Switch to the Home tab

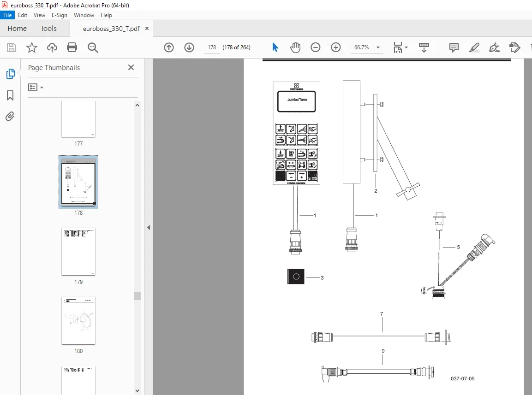[17, 29]
